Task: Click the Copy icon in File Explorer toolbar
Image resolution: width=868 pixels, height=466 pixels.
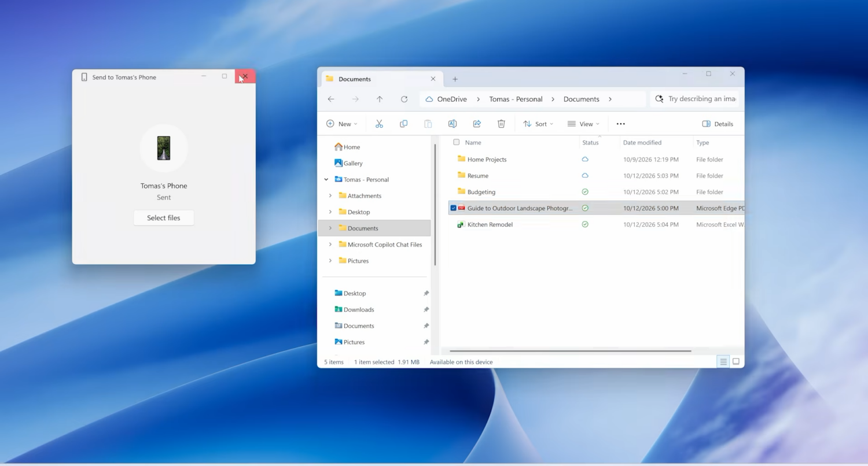Action: point(403,124)
